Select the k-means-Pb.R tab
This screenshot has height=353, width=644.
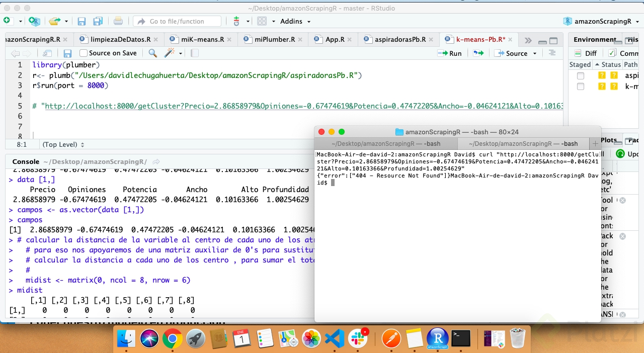[x=480, y=39]
